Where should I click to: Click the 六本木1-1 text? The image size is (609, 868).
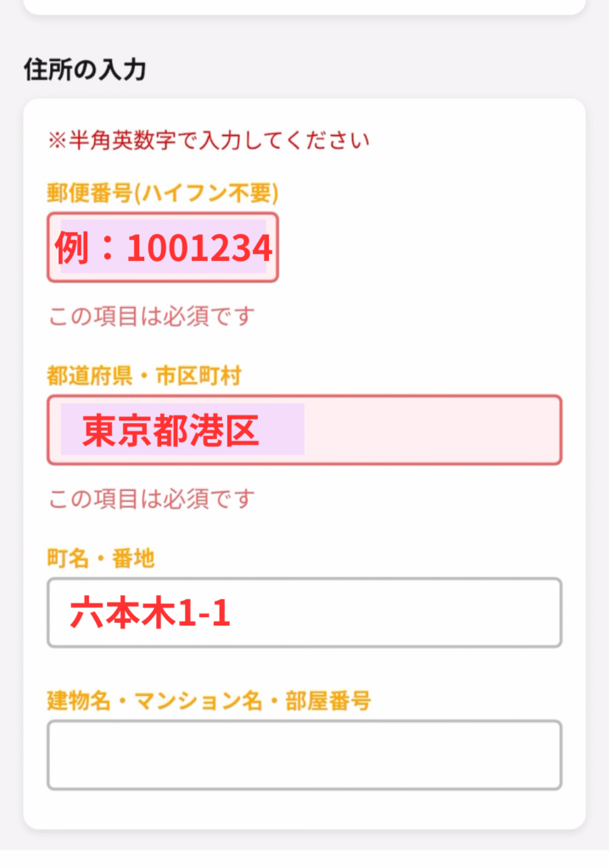tap(151, 614)
